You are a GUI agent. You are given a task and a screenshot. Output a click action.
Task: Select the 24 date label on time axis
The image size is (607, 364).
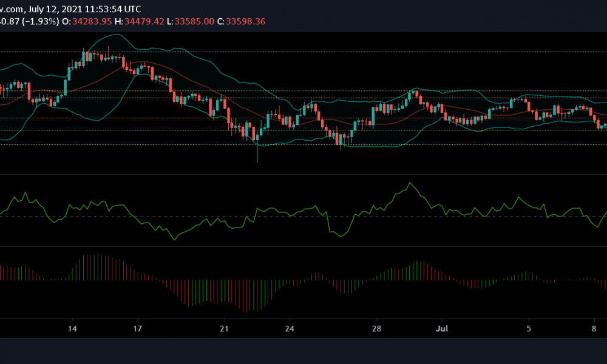(x=290, y=329)
